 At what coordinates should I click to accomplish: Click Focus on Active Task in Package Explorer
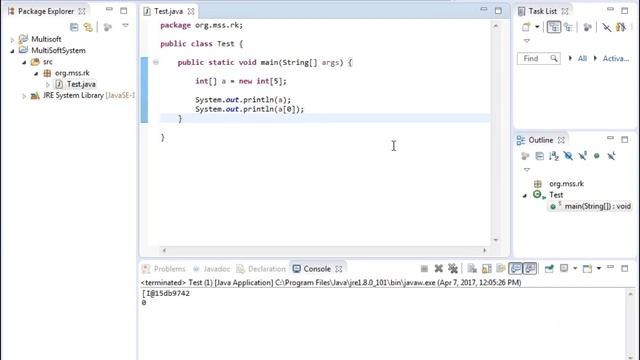[x=108, y=27]
